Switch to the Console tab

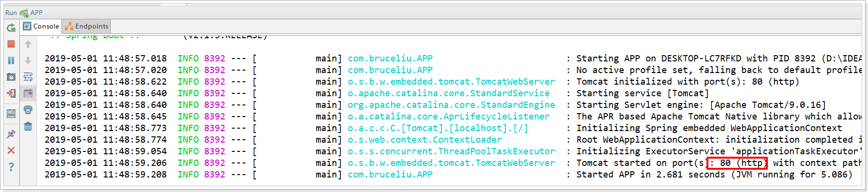[x=41, y=26]
